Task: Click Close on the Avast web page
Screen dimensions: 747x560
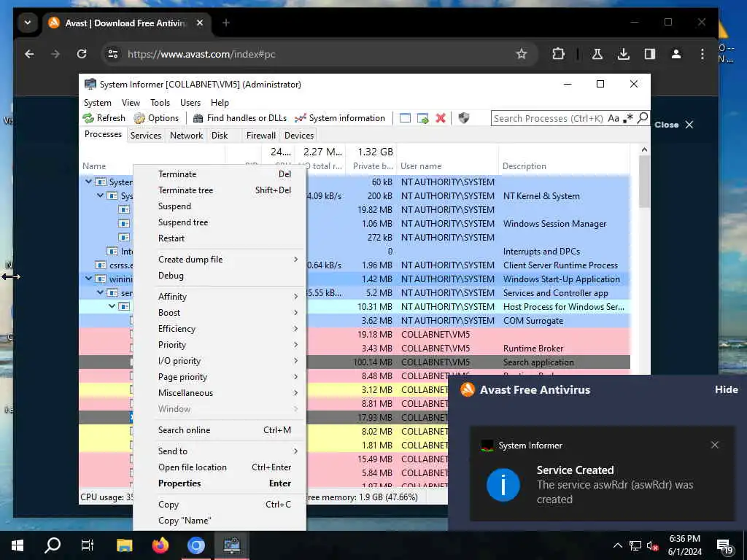Action: click(673, 125)
